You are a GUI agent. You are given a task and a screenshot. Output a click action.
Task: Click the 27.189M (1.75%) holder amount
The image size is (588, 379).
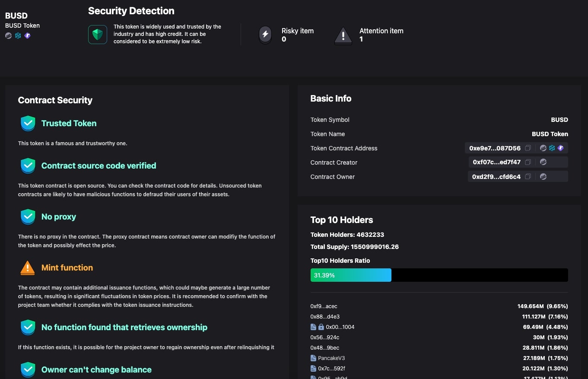546,358
